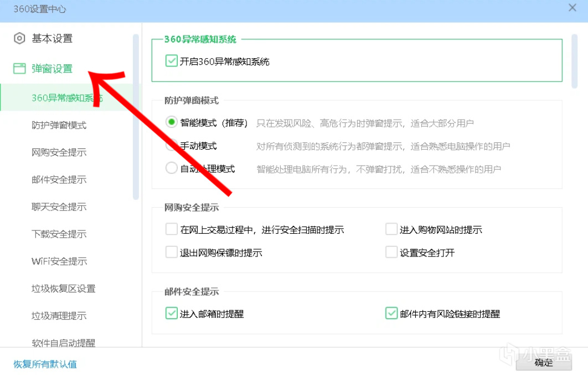588x375 pixels.
Task: Click the 基本设置 hexagon gear icon
Action: click(19, 38)
